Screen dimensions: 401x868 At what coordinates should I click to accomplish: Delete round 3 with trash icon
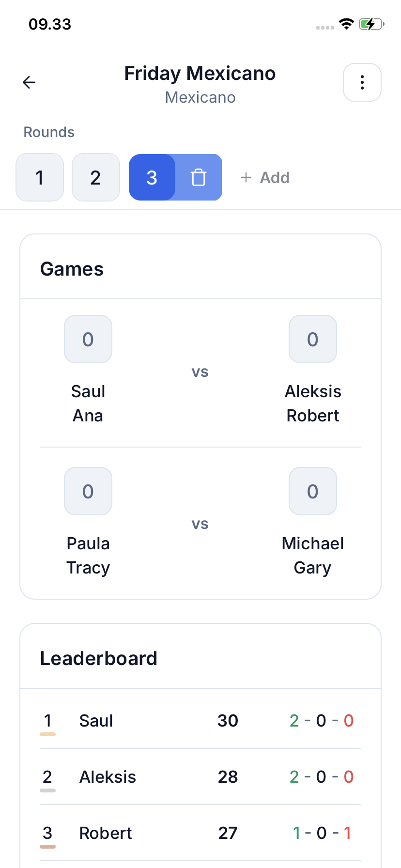point(199,178)
